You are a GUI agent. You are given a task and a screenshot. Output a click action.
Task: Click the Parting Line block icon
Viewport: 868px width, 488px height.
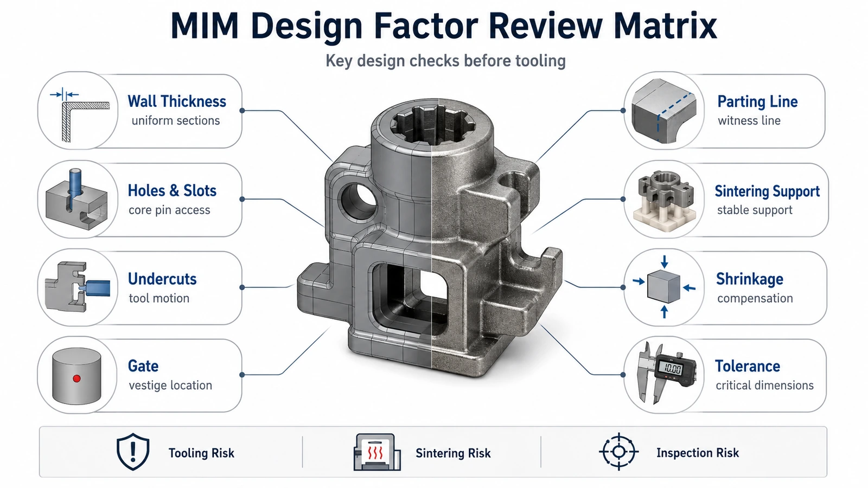pyautogui.click(x=663, y=112)
